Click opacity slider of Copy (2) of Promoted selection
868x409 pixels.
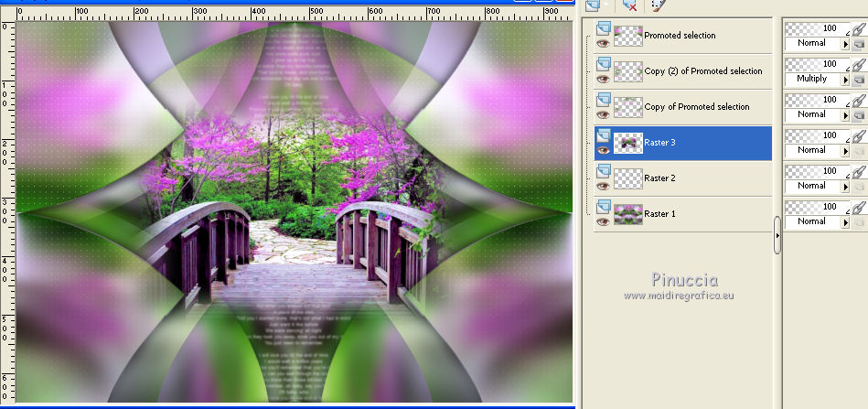coord(817,64)
